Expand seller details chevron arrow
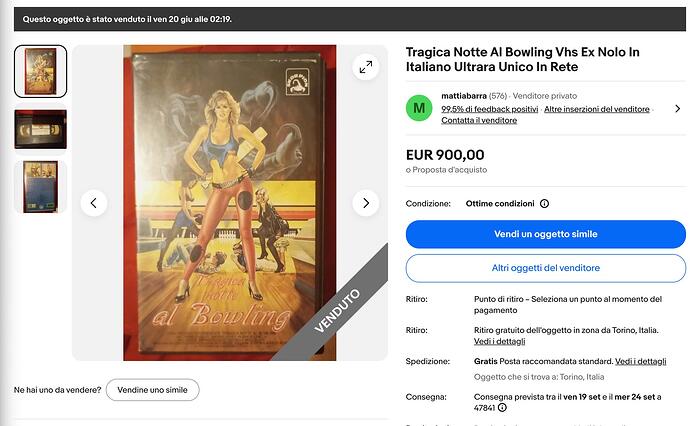690x426 pixels. click(678, 109)
